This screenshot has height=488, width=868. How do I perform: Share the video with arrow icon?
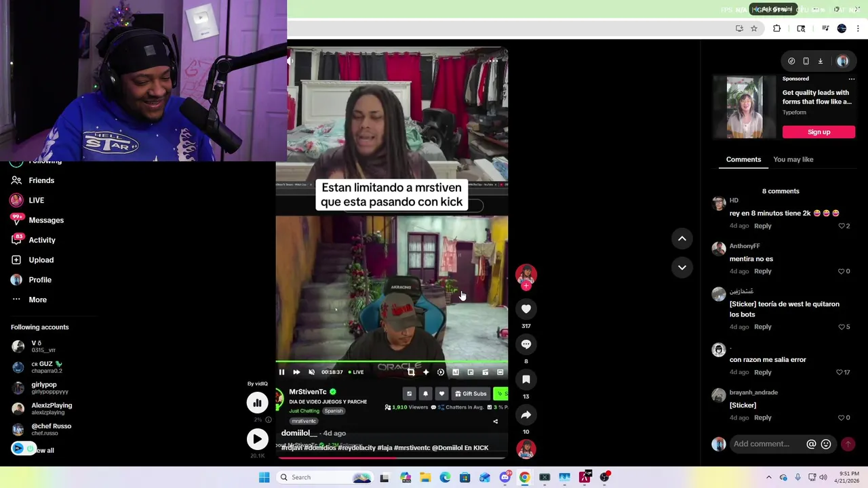click(x=526, y=415)
